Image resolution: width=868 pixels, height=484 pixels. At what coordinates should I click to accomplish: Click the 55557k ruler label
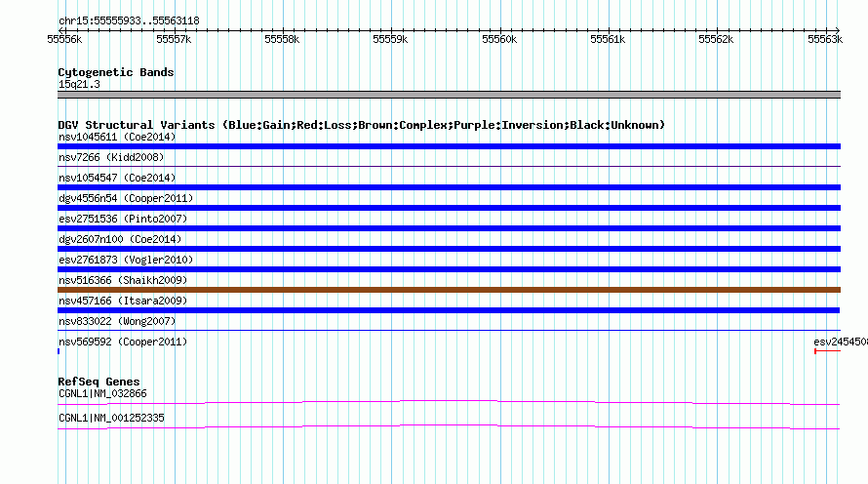(174, 39)
